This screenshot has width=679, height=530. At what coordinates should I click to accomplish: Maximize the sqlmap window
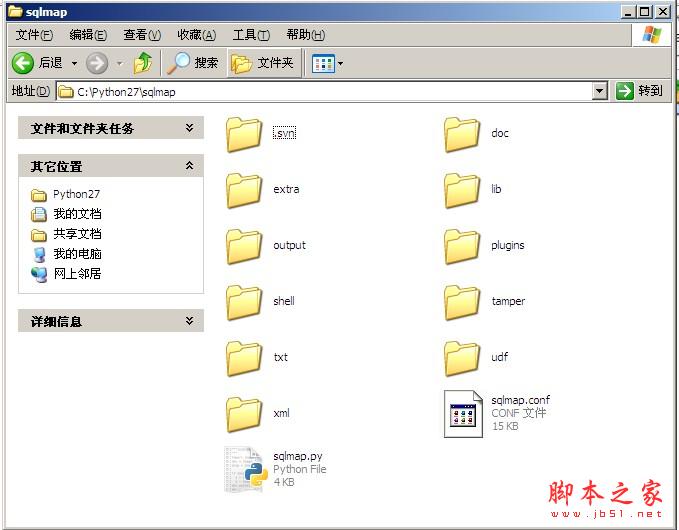click(x=644, y=12)
